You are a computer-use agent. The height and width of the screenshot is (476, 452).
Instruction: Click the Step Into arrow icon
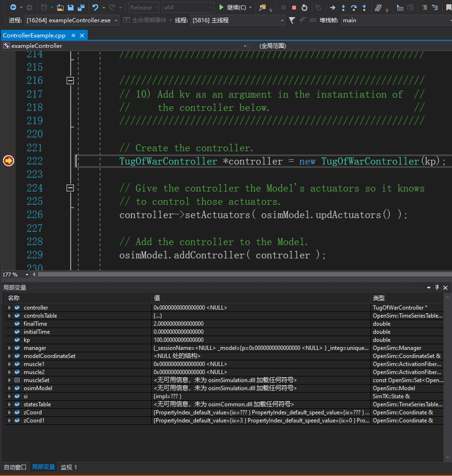point(343,8)
